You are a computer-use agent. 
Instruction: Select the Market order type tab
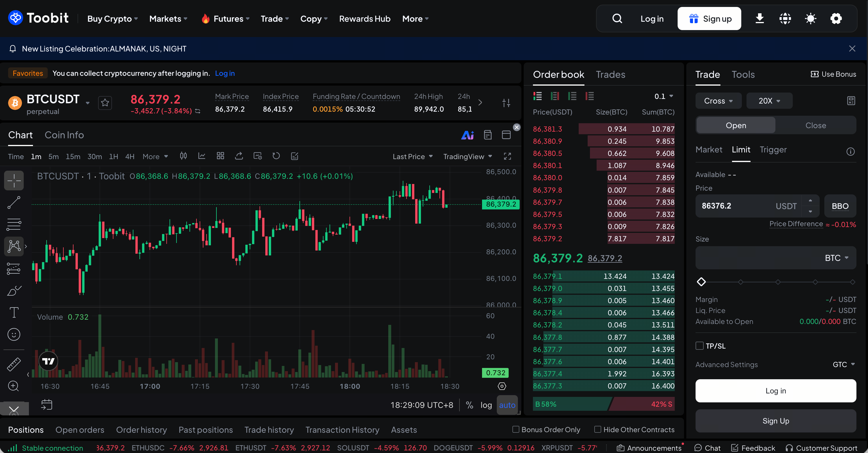coord(709,150)
